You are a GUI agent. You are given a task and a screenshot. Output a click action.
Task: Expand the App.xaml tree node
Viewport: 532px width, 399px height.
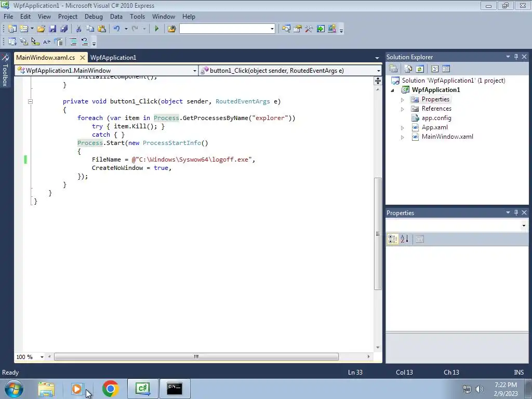[x=403, y=128]
